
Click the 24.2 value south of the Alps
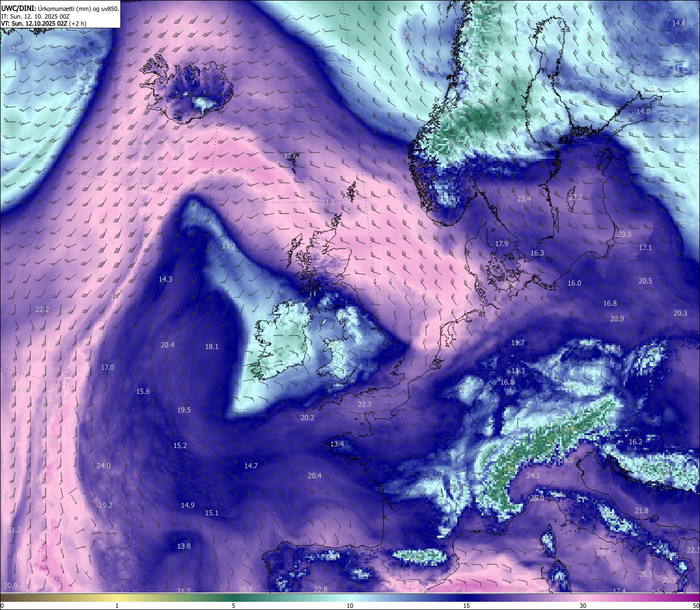click(533, 475)
